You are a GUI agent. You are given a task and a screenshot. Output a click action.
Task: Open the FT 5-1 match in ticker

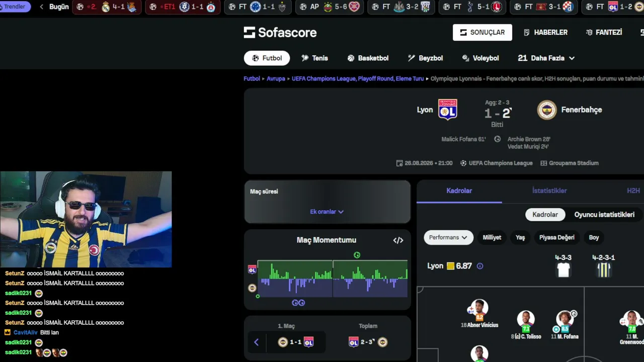471,7
